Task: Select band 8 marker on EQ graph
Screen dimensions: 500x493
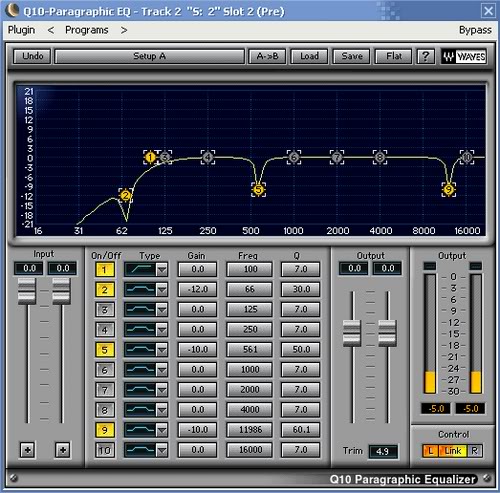Action: click(x=380, y=157)
